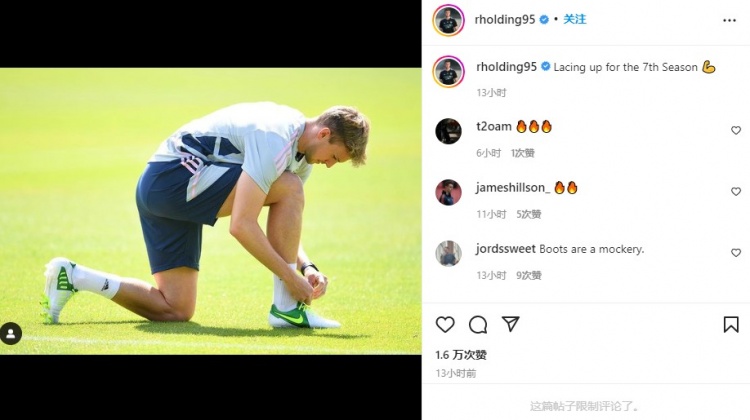Viewport: 750px width, 420px height.
Task: Like t2oam's fire emoji comment
Action: pos(736,130)
